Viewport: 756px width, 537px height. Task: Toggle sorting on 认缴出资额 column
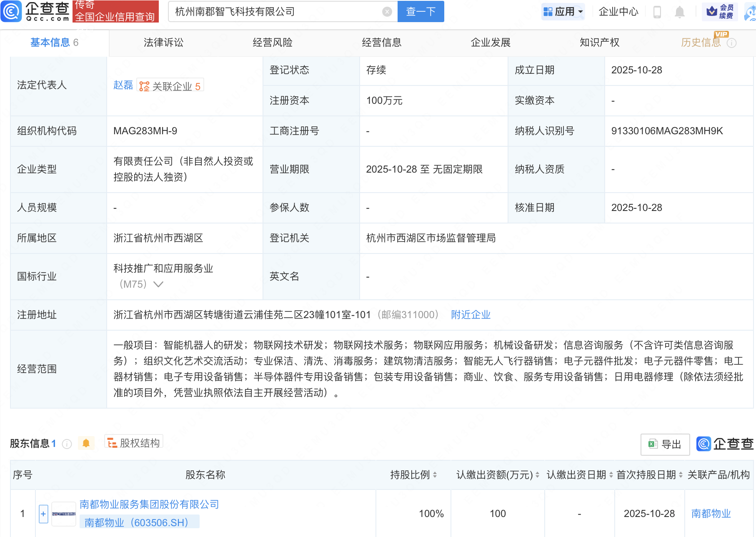[x=537, y=475]
